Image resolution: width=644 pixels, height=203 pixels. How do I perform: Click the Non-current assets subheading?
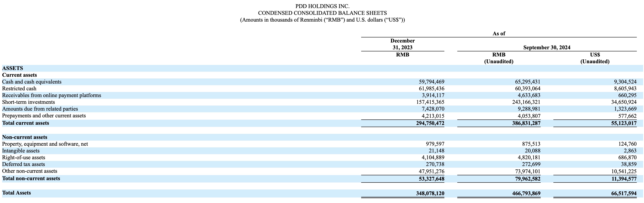[x=25, y=137]
